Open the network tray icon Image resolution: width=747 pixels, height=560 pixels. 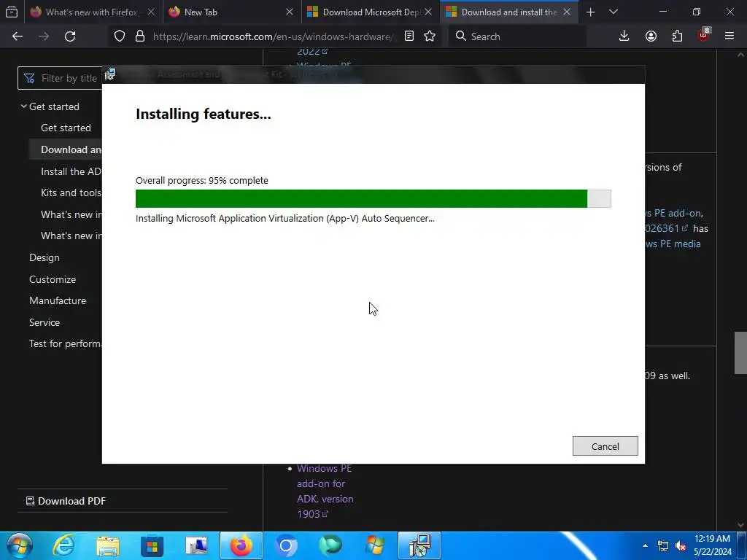[662, 545]
